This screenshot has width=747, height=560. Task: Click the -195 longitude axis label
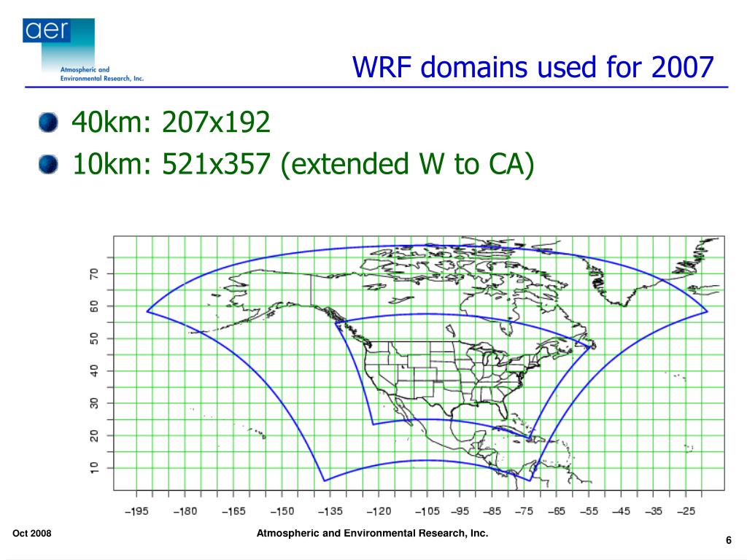click(x=136, y=511)
